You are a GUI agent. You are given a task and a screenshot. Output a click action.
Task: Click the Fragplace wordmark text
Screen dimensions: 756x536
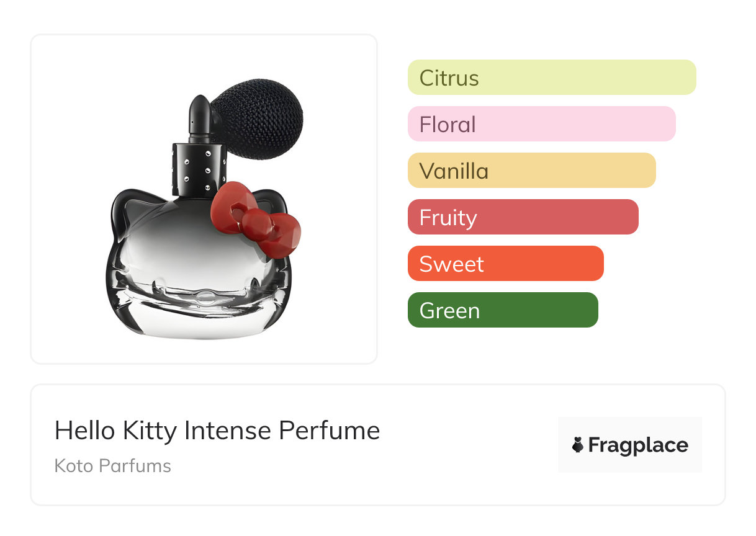(637, 445)
